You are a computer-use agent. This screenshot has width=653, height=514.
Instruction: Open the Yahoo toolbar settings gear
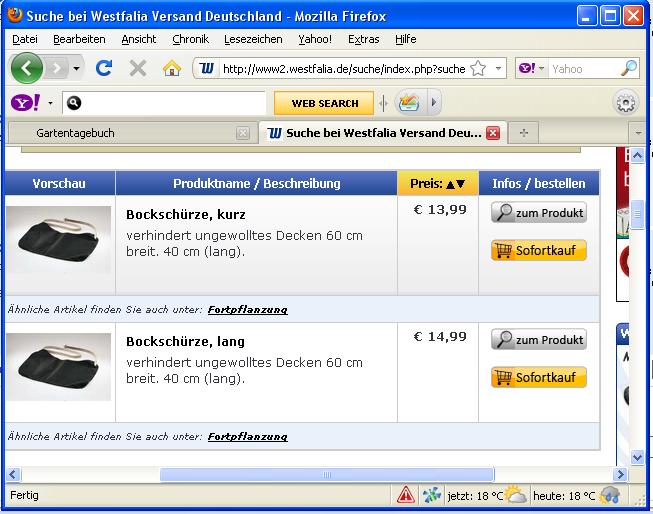point(626,102)
